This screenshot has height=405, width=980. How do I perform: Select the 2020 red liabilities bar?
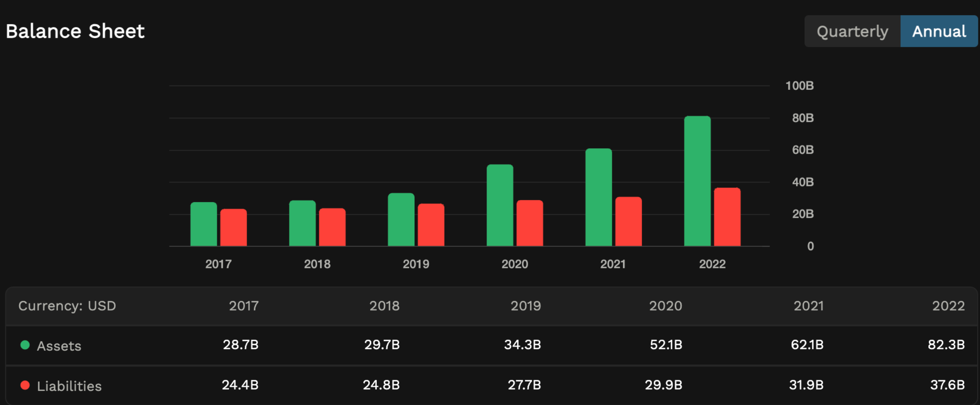(x=530, y=223)
